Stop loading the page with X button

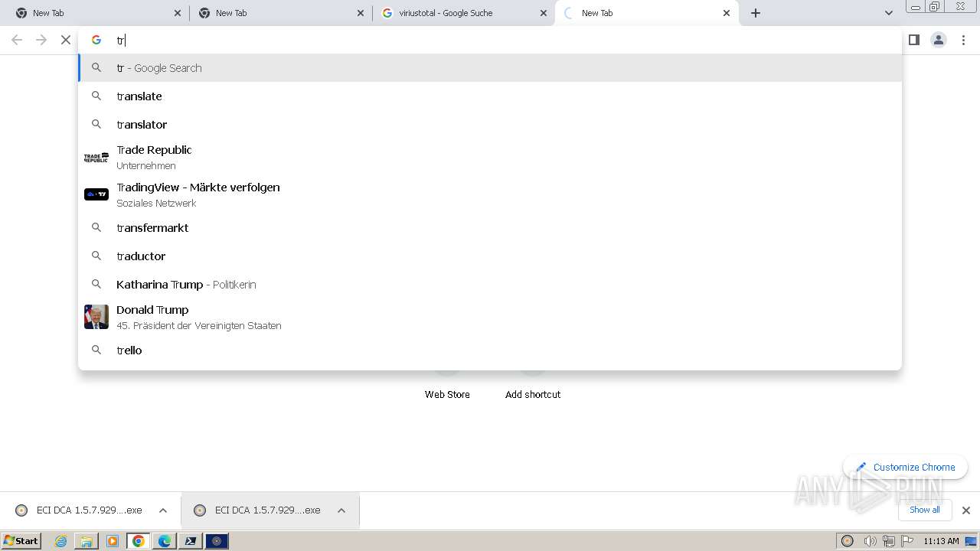tap(66, 40)
